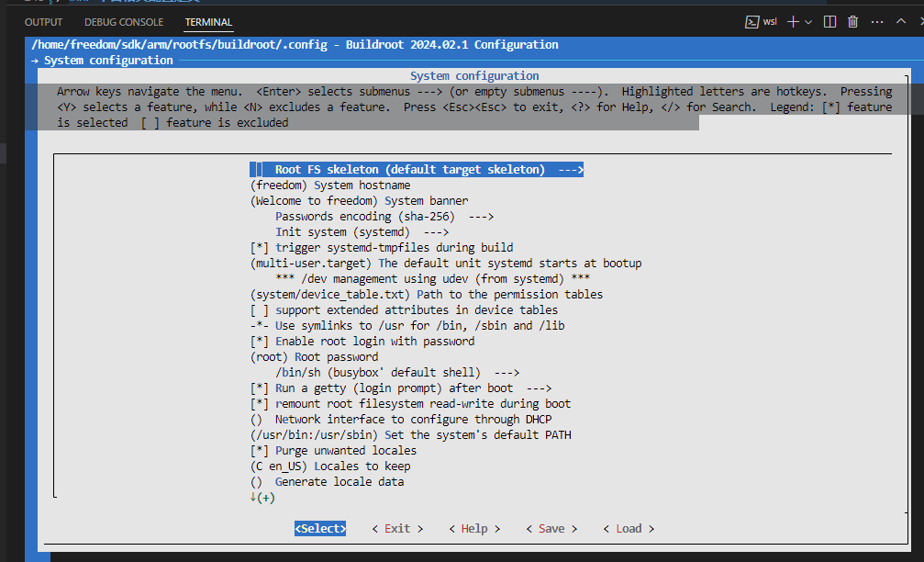
Task: Switch to the DEBUG CONSOLE tab
Action: click(124, 22)
